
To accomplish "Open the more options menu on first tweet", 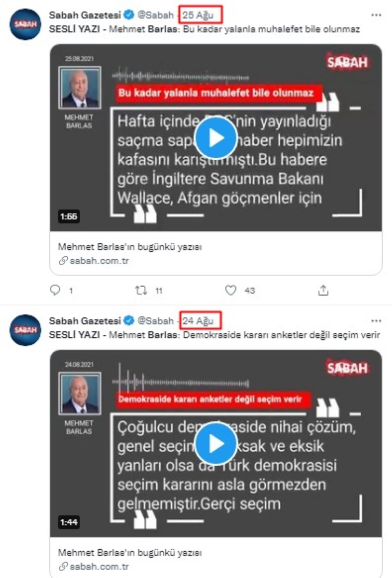I will point(376,15).
